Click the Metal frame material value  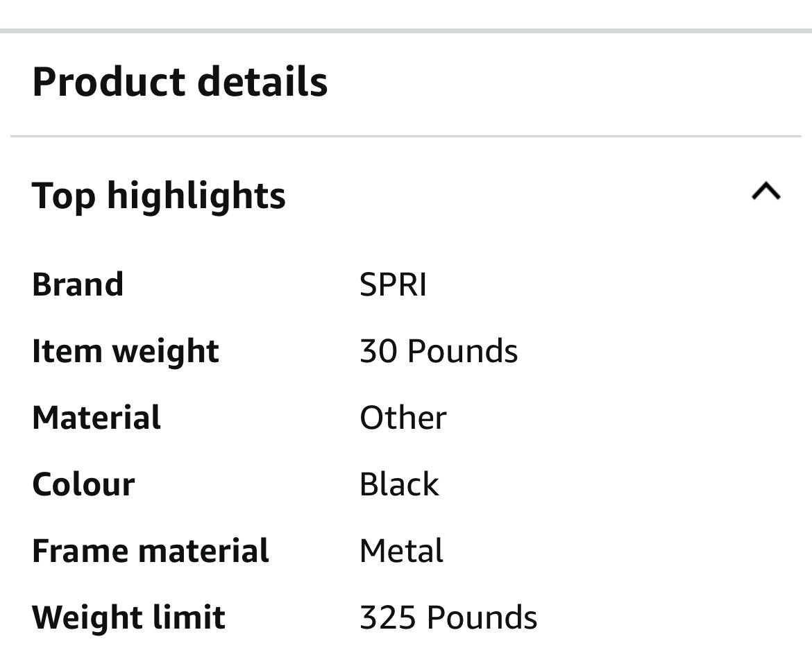[401, 551]
